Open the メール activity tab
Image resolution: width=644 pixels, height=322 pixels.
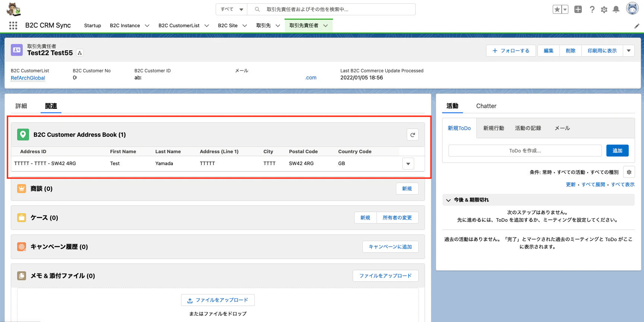pos(562,128)
